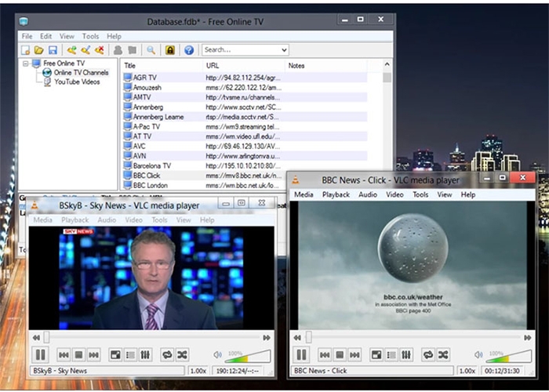Mute audio in the Sky News VLC window

[217, 355]
